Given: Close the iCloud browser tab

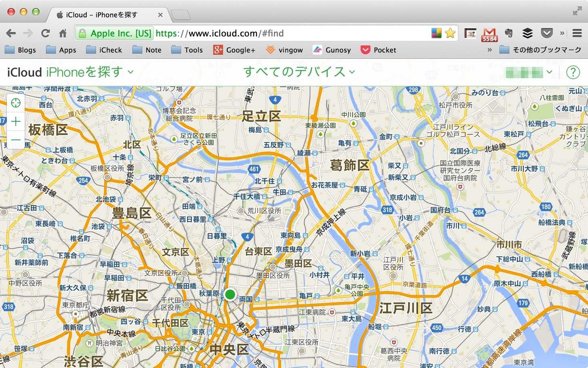Looking at the screenshot, I should pos(160,15).
